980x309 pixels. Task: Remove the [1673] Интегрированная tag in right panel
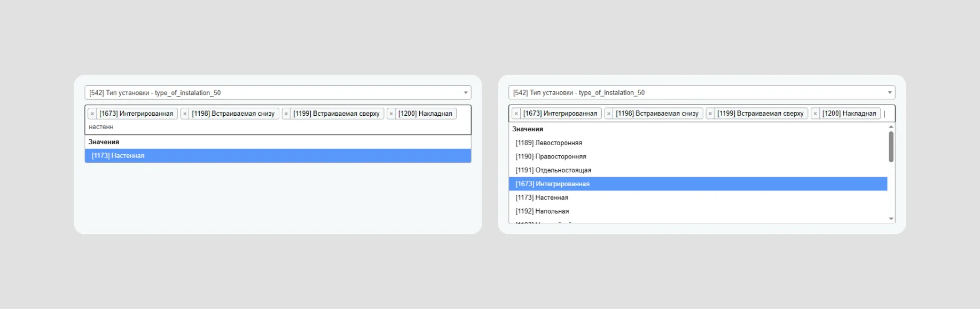tap(516, 114)
